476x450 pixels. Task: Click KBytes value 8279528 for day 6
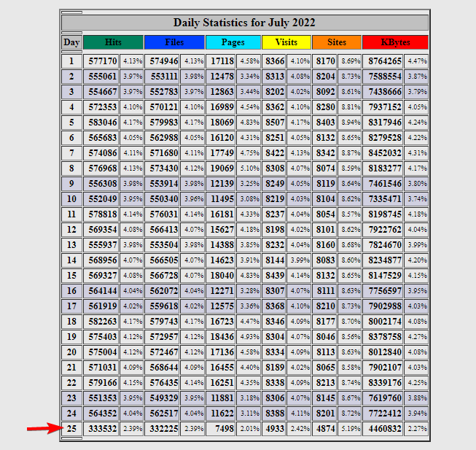[x=383, y=138]
